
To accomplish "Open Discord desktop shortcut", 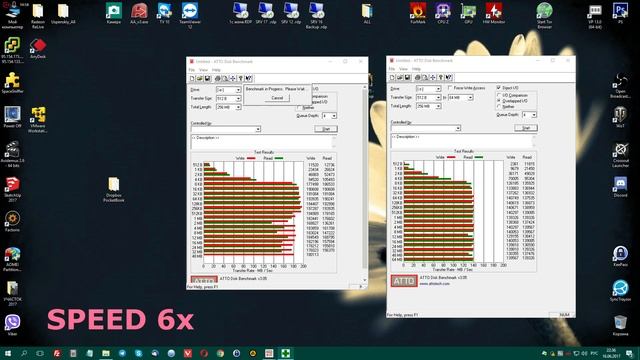I will click(x=620, y=187).
